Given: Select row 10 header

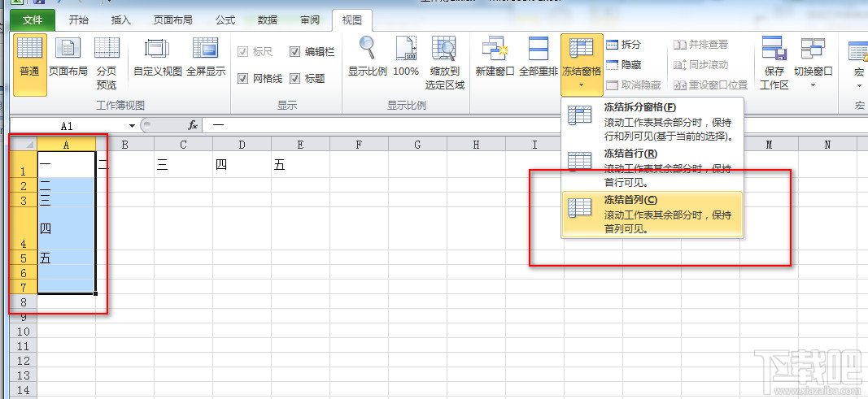Looking at the screenshot, I should (x=24, y=331).
